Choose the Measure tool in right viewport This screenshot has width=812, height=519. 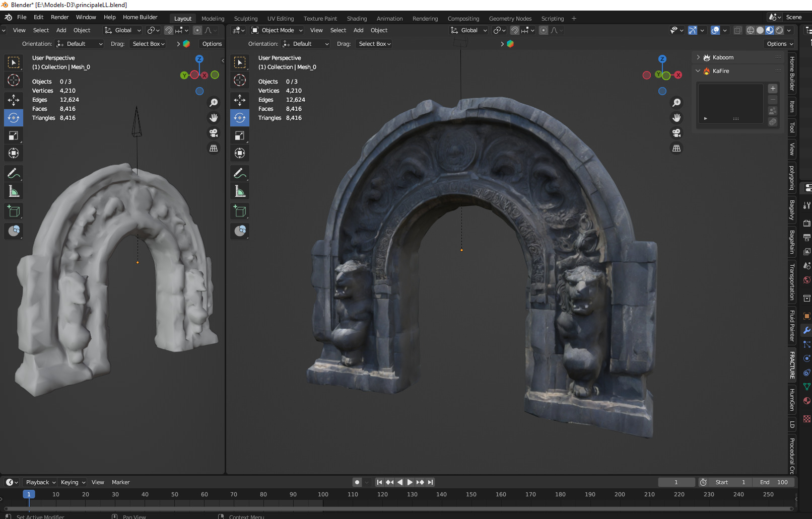coord(240,191)
